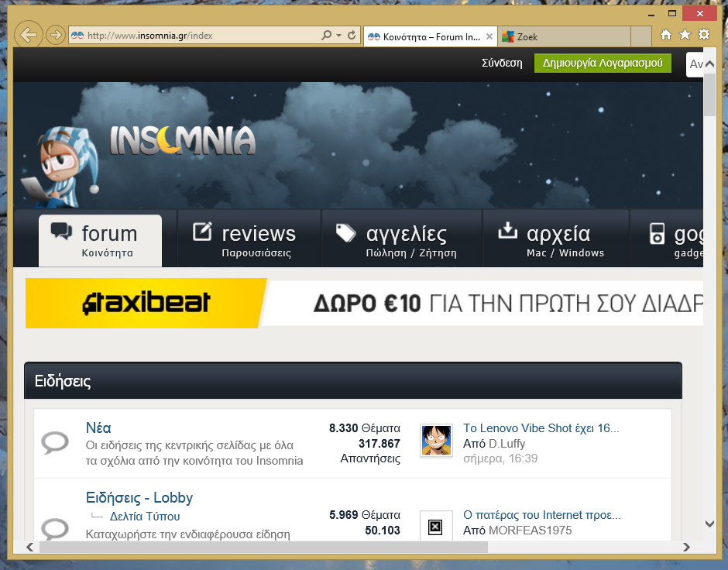The height and width of the screenshot is (570, 728).
Task: Click the reviews pencil icon
Action: [202, 231]
